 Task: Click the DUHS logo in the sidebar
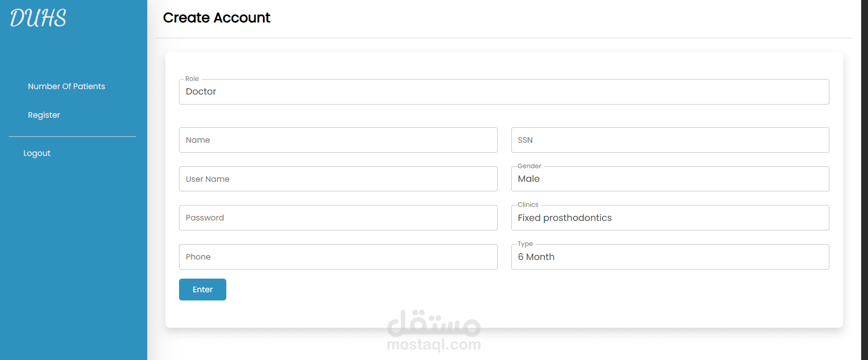pos(38,18)
